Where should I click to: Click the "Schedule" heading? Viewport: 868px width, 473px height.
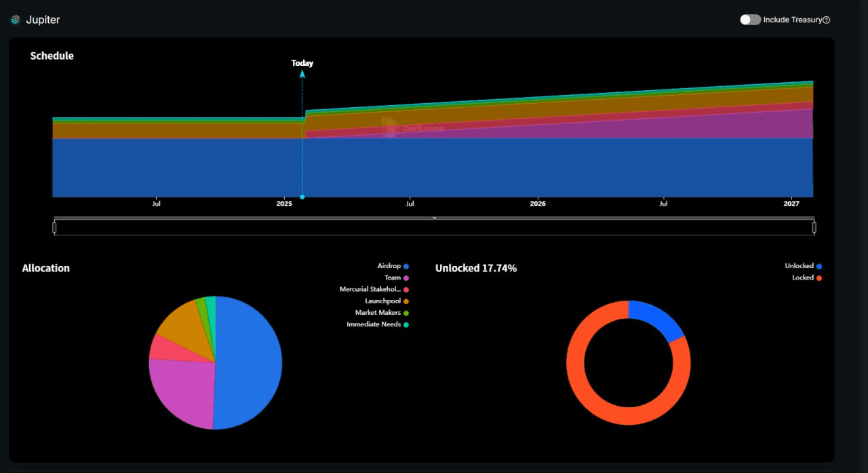[52, 56]
